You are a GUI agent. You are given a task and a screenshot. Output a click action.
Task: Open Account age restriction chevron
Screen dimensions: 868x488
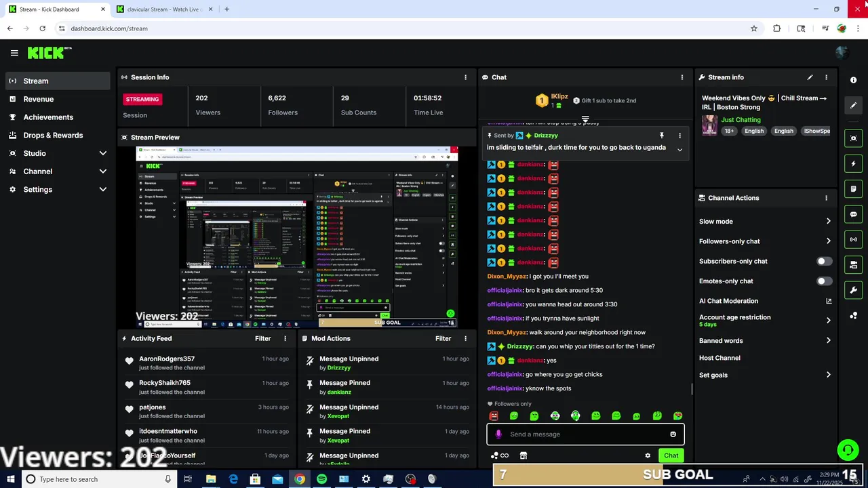coord(828,320)
